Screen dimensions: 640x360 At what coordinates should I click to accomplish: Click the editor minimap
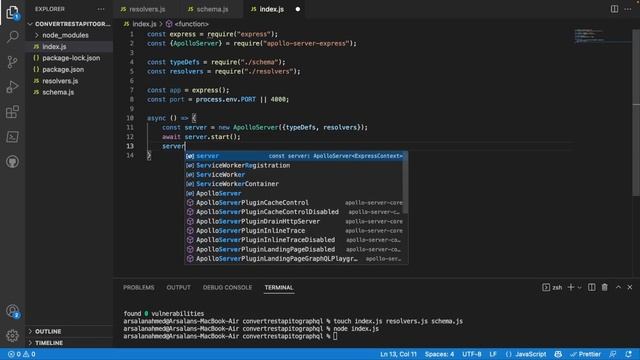[x=602, y=36]
